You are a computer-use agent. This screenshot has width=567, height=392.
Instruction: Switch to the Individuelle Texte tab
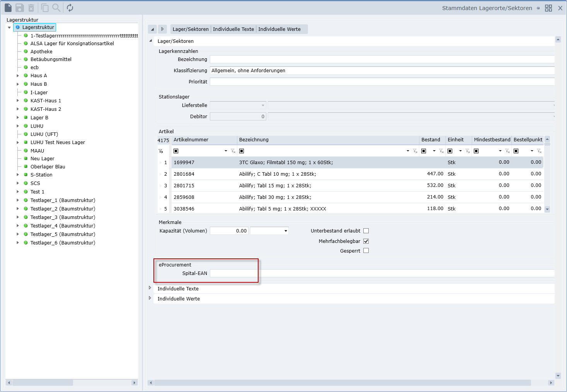[x=233, y=29]
